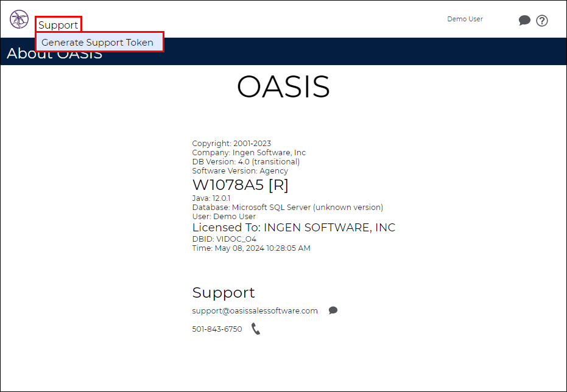Screen dimensions: 567x392
Task: Click the chat icon beside support email
Action: (x=333, y=310)
